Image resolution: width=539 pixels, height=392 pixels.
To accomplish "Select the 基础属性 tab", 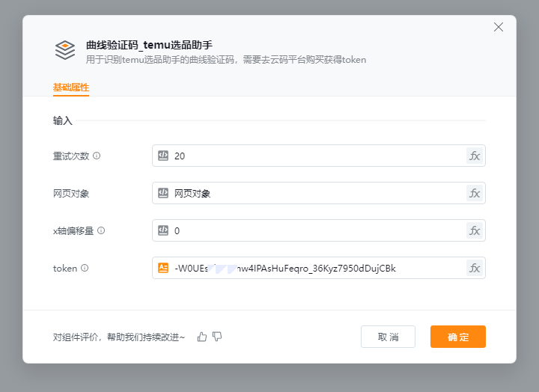I will pos(71,88).
